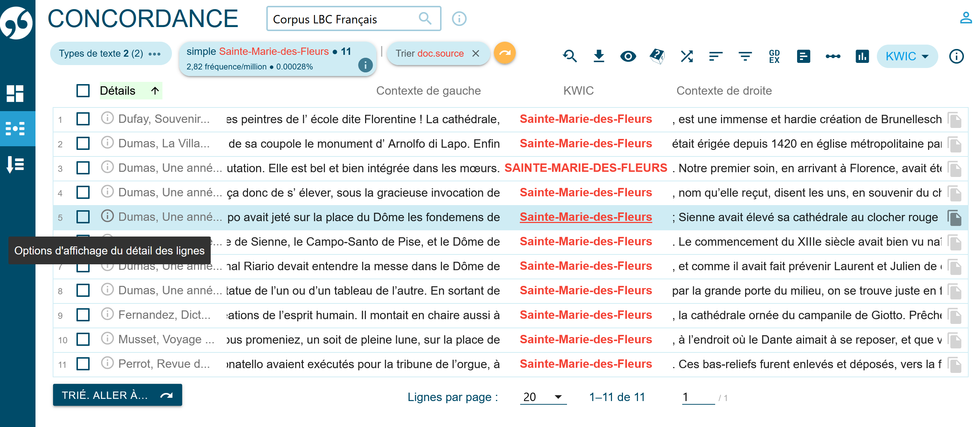Image resolution: width=980 pixels, height=427 pixels.
Task: Check the box for line 3
Action: 83,168
